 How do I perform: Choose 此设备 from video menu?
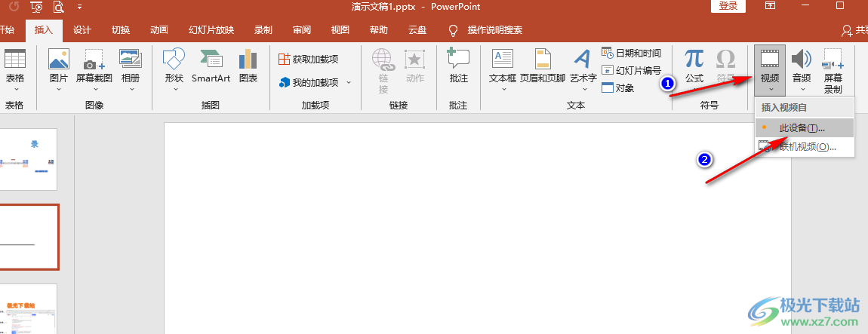point(802,128)
